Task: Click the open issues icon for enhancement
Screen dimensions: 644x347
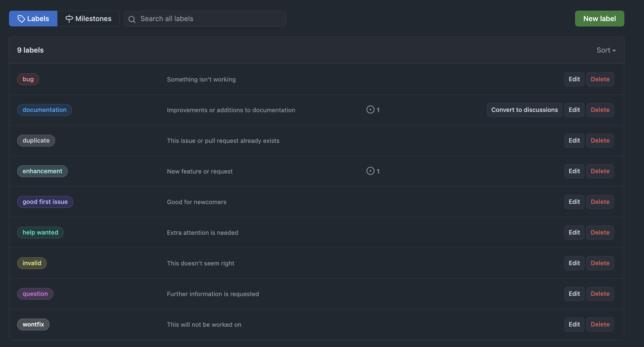Action: tap(370, 171)
